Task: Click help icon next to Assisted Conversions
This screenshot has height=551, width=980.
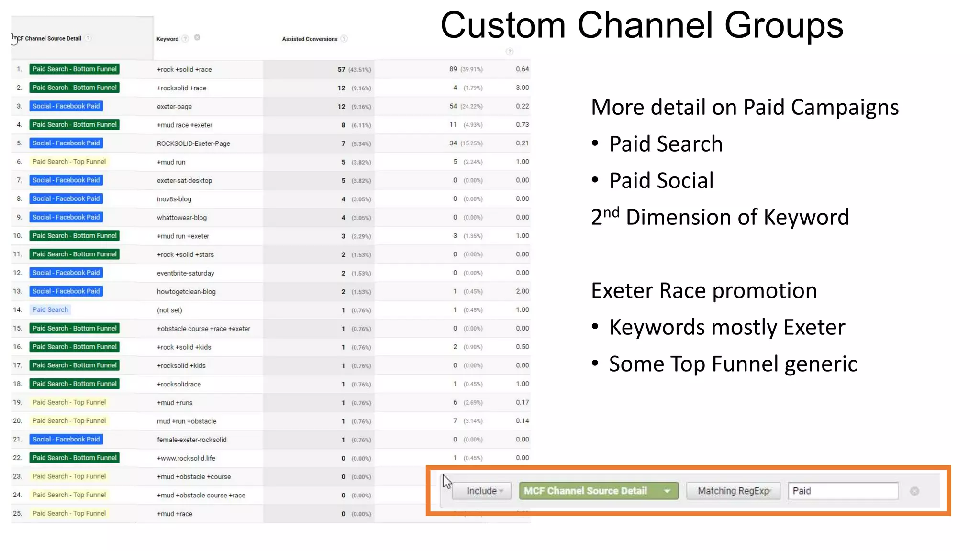Action: pos(344,39)
